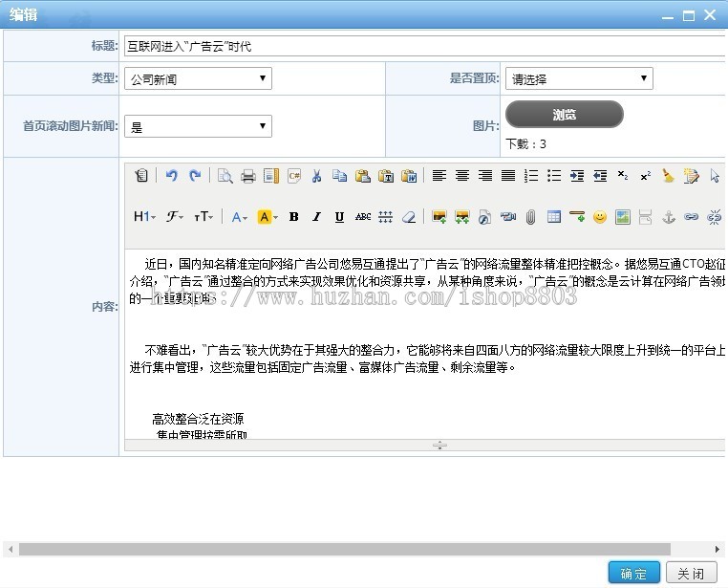Click the select all cursor icon
The height and width of the screenshot is (588, 728).
click(714, 176)
